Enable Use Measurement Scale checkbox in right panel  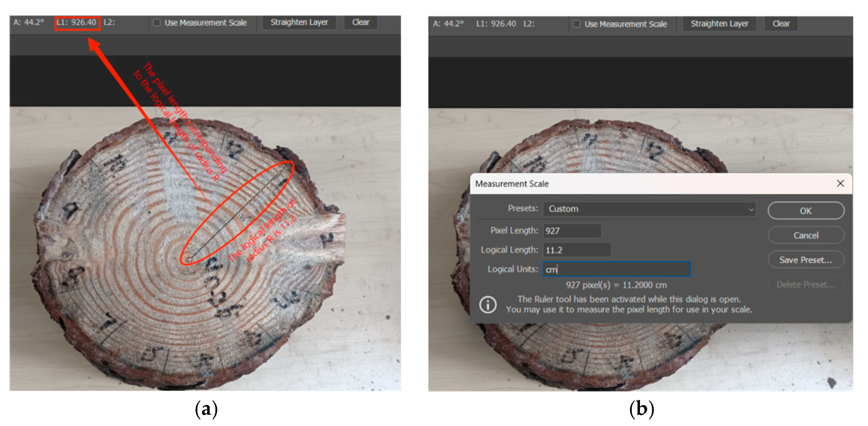(576, 24)
